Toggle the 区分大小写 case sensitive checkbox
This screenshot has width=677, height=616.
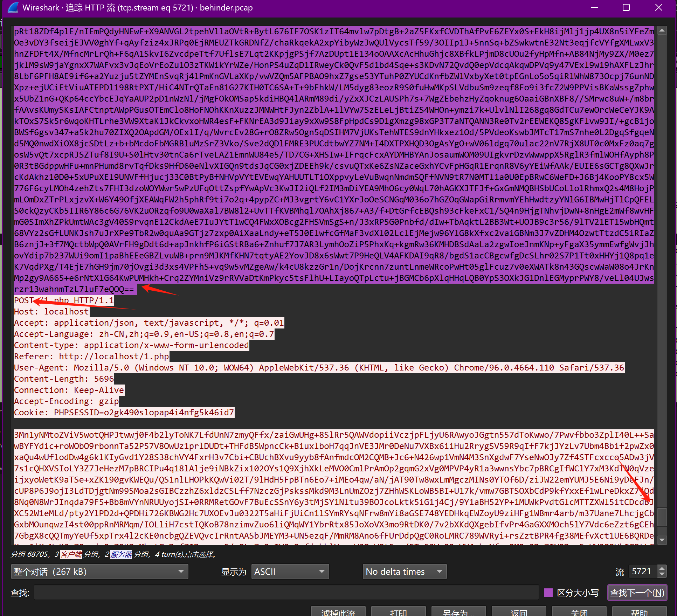548,593
